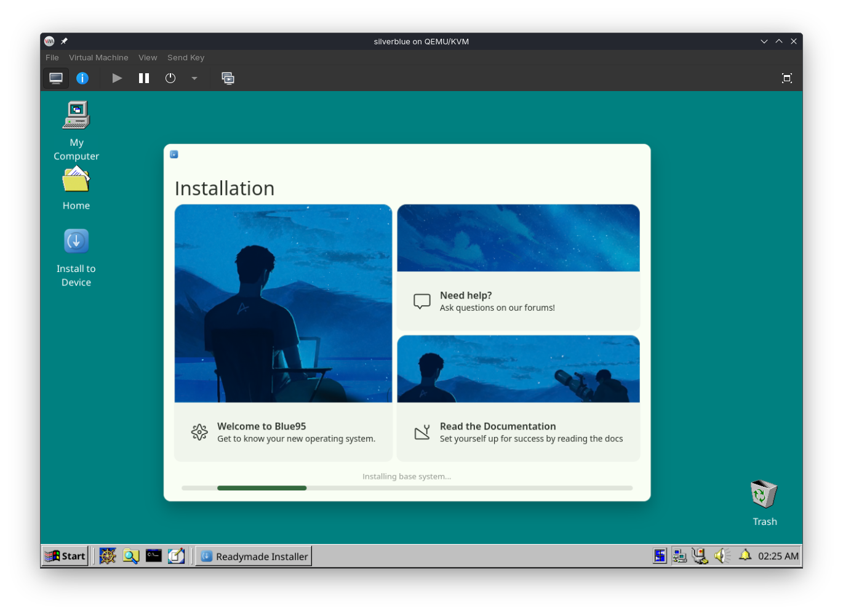
Task: Open the File menu
Action: click(52, 58)
